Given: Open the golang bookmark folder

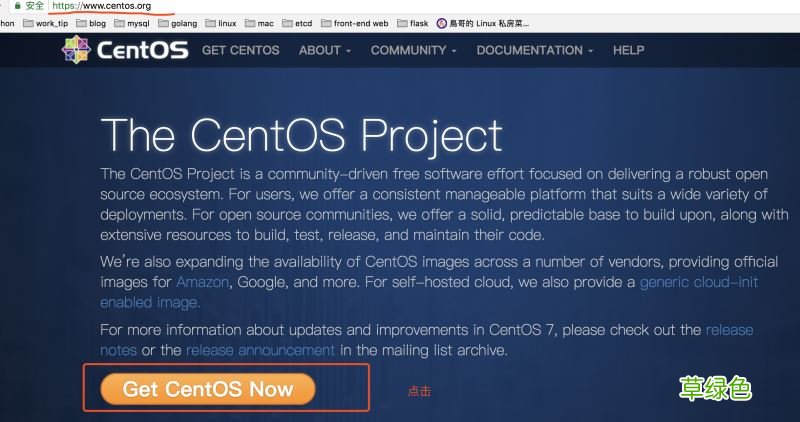Looking at the screenshot, I should pos(177,23).
